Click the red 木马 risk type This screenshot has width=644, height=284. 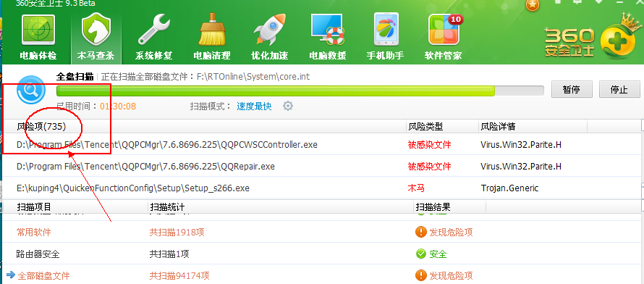416,188
